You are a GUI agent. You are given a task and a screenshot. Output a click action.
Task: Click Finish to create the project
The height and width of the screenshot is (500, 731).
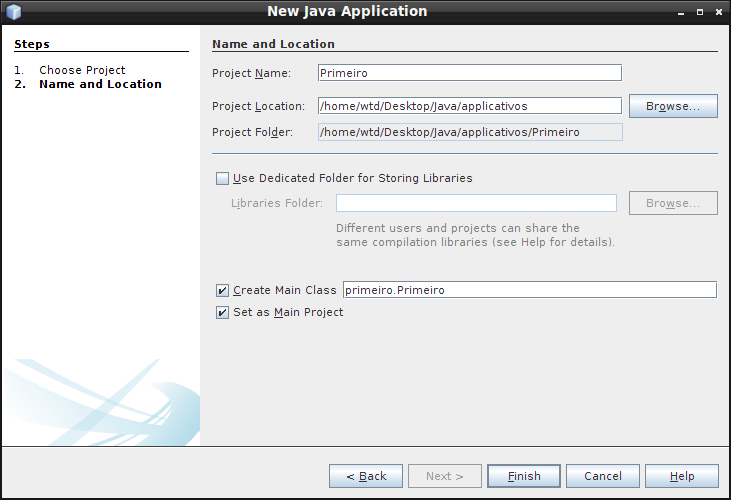click(524, 476)
